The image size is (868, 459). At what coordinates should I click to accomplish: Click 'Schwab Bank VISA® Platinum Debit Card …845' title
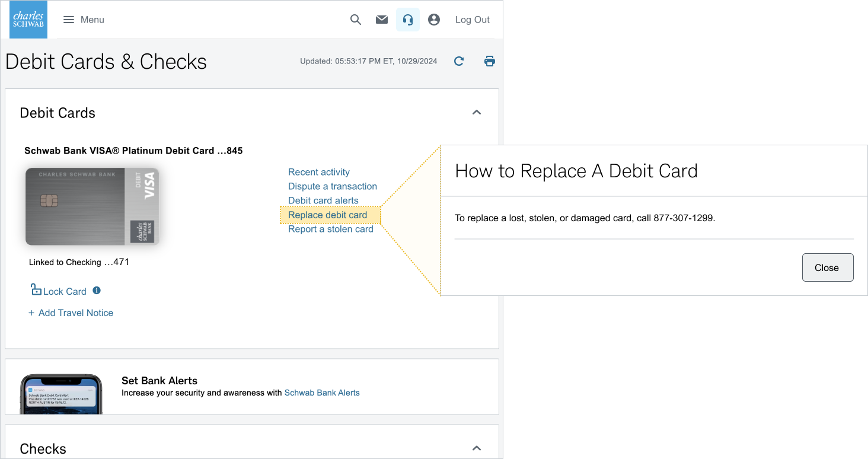[x=133, y=151]
